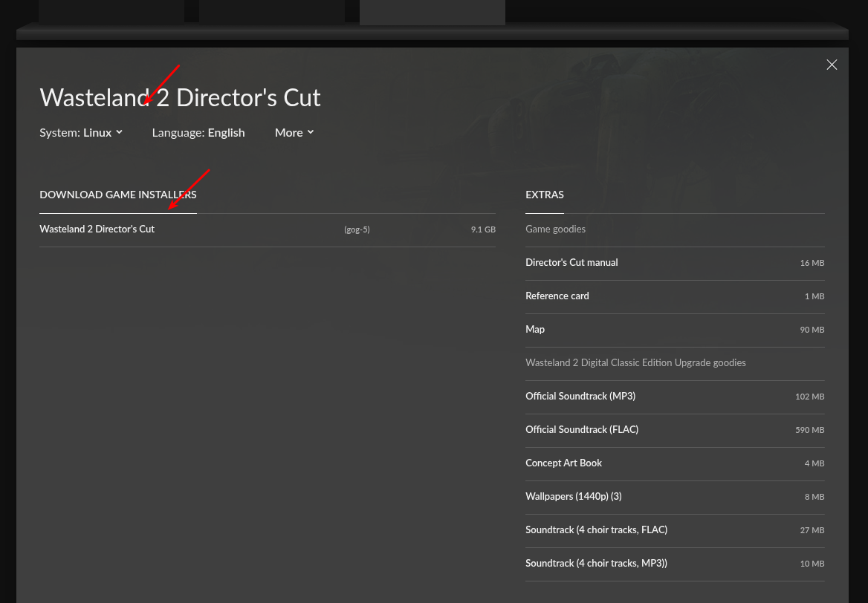868x603 pixels.
Task: Click the 16 MB manual size
Action: (812, 264)
